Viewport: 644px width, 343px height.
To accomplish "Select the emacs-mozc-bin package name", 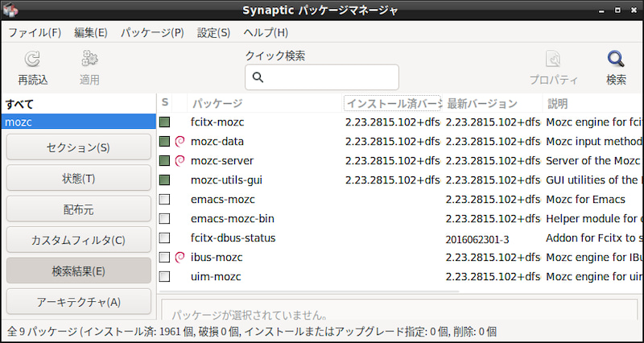I will point(233,218).
